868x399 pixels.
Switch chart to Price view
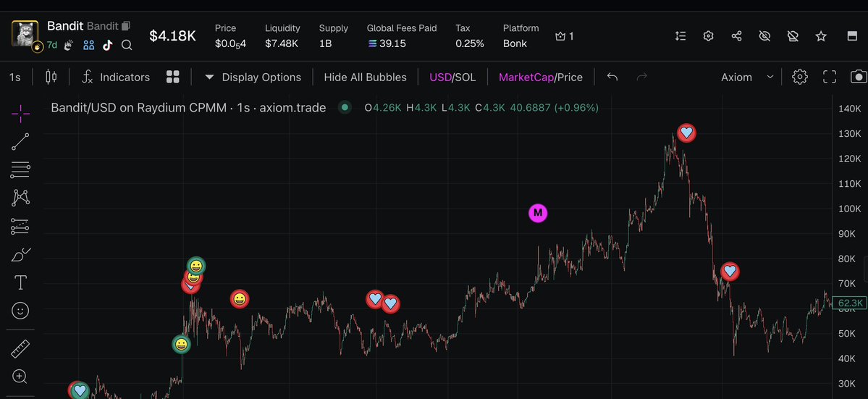[x=570, y=77]
